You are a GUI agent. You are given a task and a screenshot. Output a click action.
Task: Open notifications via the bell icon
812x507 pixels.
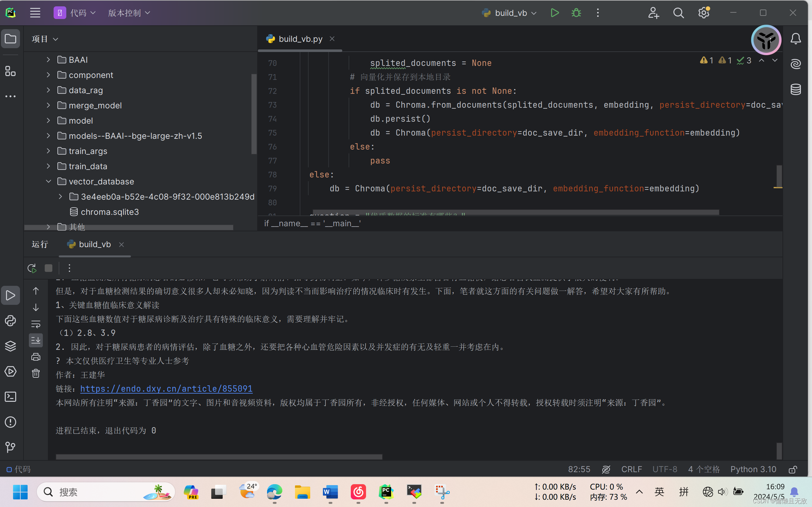[x=796, y=38]
